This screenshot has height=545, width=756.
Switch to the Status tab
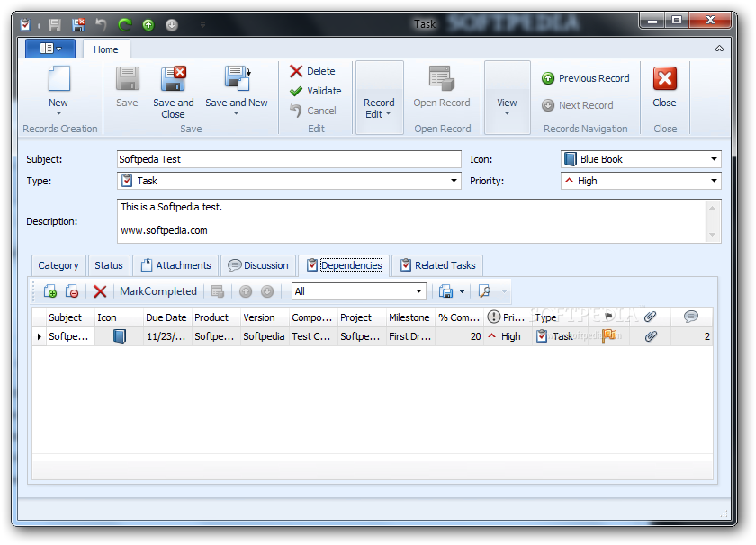pos(109,265)
